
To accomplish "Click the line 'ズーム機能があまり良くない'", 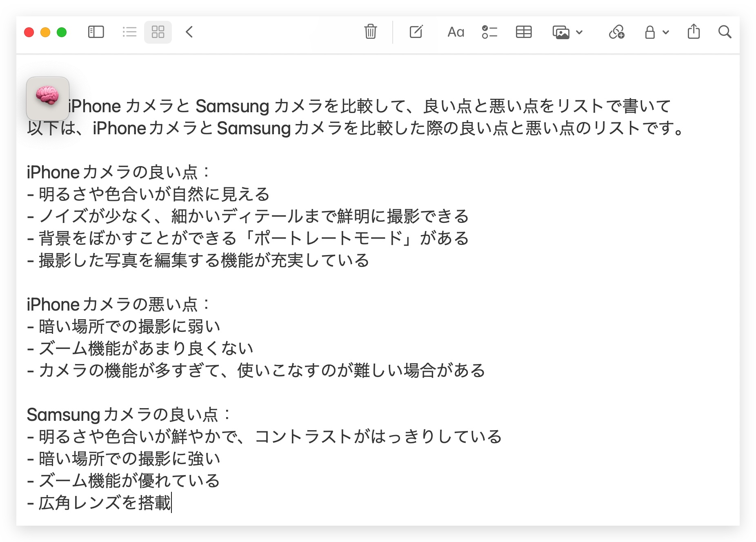I will 140,349.
